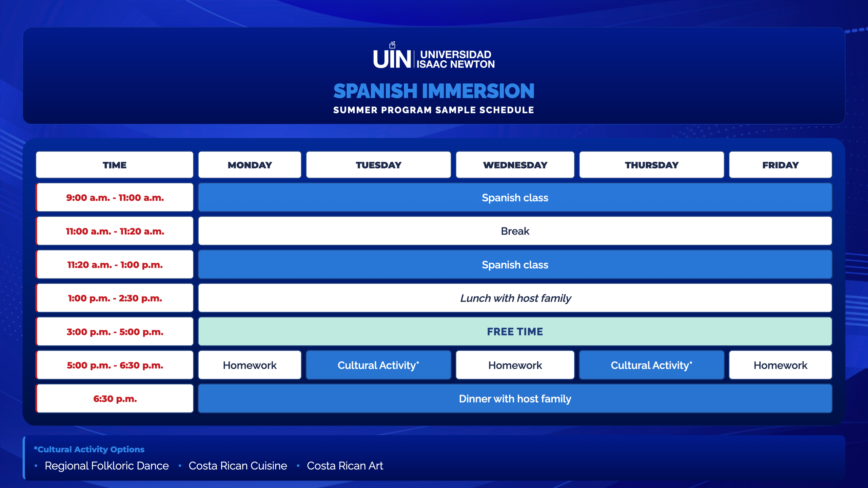Click the WEDNESDAY column header
Screen dimensions: 868x488
pos(515,165)
